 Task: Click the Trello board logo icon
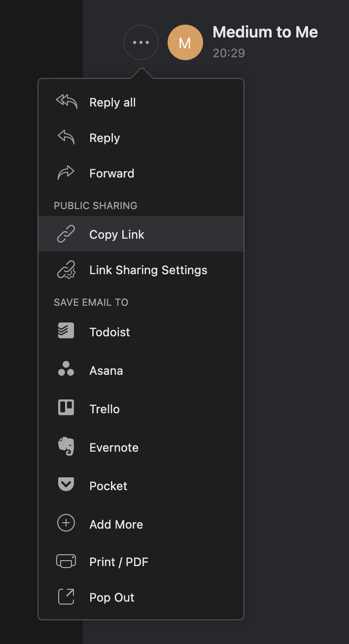point(66,408)
